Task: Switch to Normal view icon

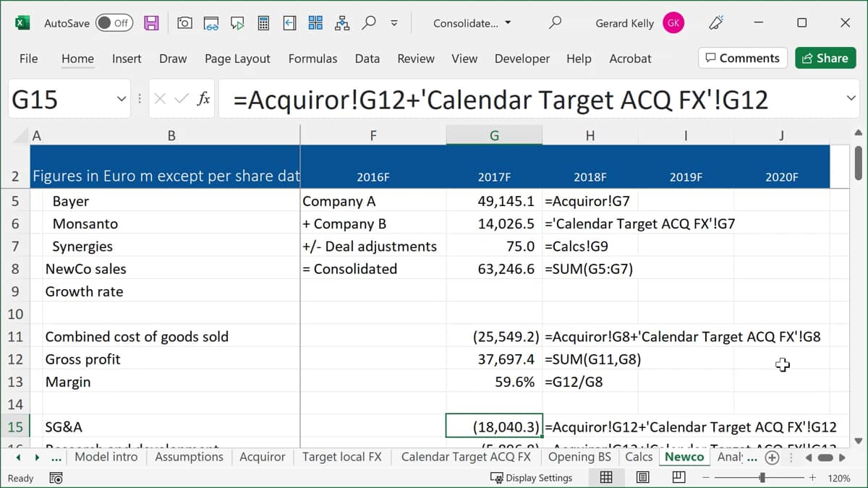Action: [606, 477]
